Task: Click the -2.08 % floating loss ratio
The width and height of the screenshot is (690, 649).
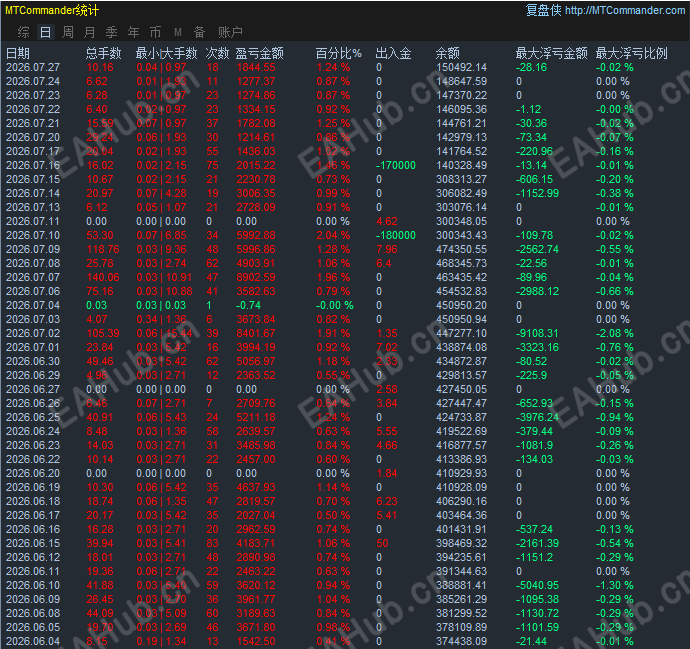Action: coord(615,334)
